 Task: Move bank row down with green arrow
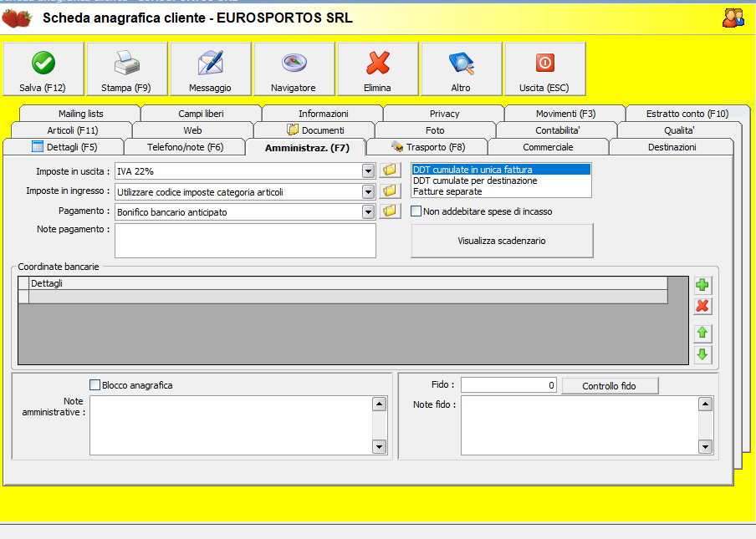[x=702, y=354]
